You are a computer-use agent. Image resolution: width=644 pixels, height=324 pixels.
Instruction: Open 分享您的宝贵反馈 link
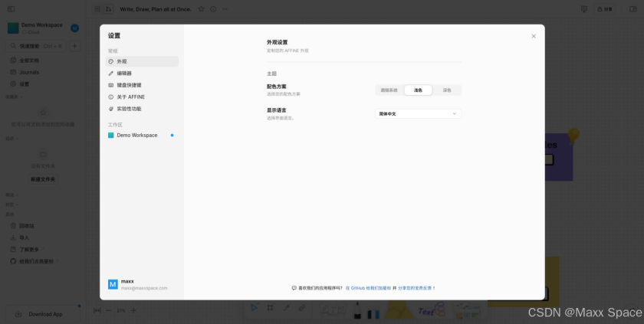point(415,288)
